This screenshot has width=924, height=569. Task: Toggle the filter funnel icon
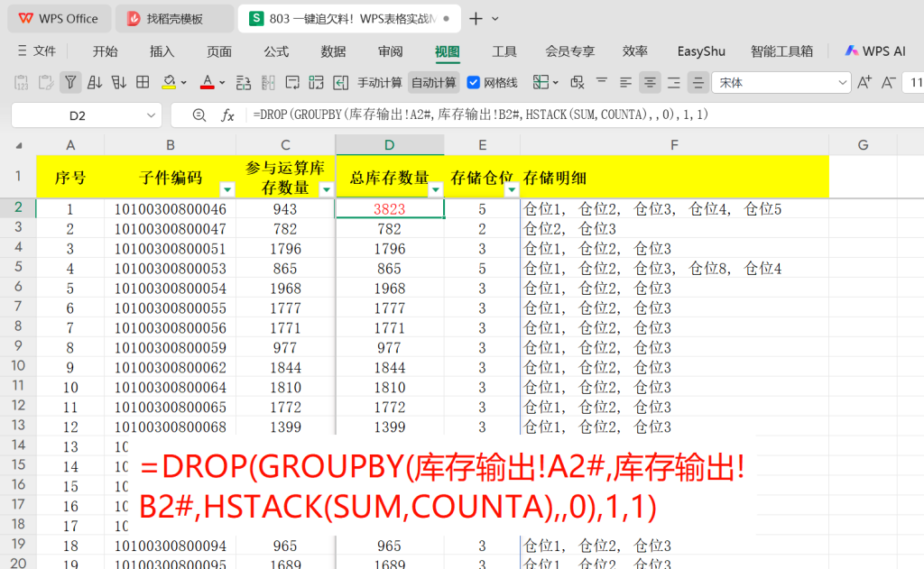point(70,82)
